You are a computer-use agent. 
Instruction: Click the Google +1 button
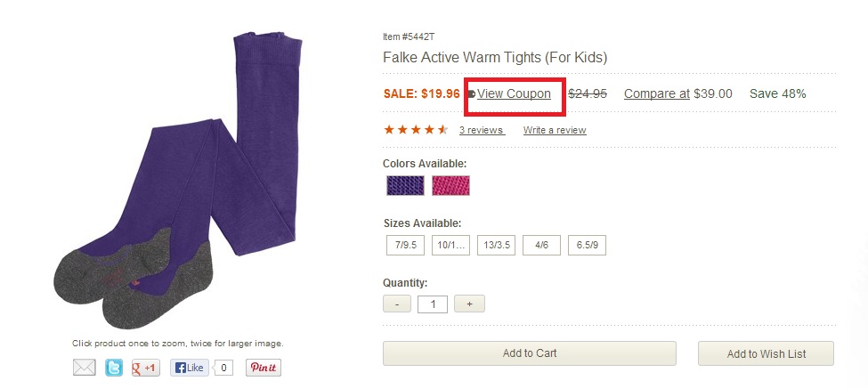pyautogui.click(x=145, y=368)
